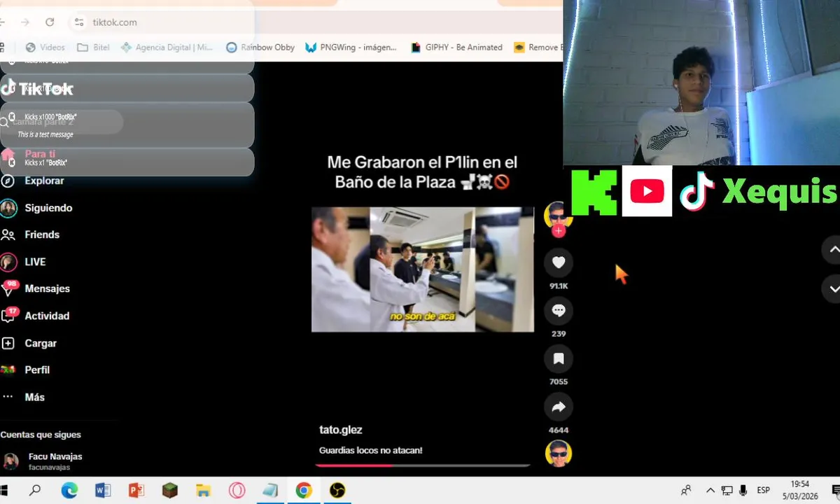Image resolution: width=840 pixels, height=504 pixels.
Task: Open Agencia Digital bookmark
Action: tap(167, 48)
